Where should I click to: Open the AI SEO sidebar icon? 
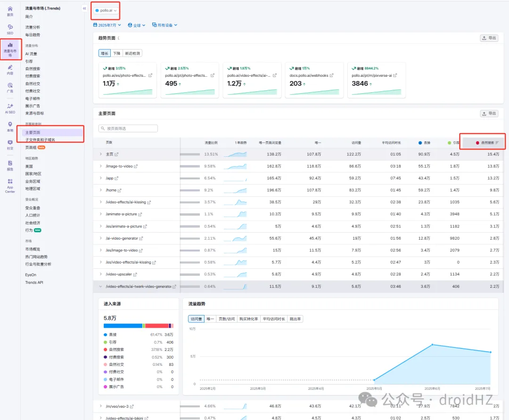10,108
